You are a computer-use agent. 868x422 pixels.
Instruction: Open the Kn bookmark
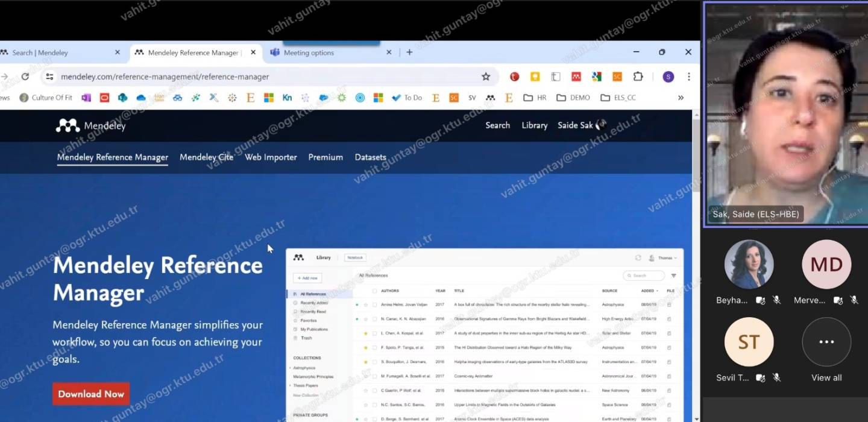(288, 98)
